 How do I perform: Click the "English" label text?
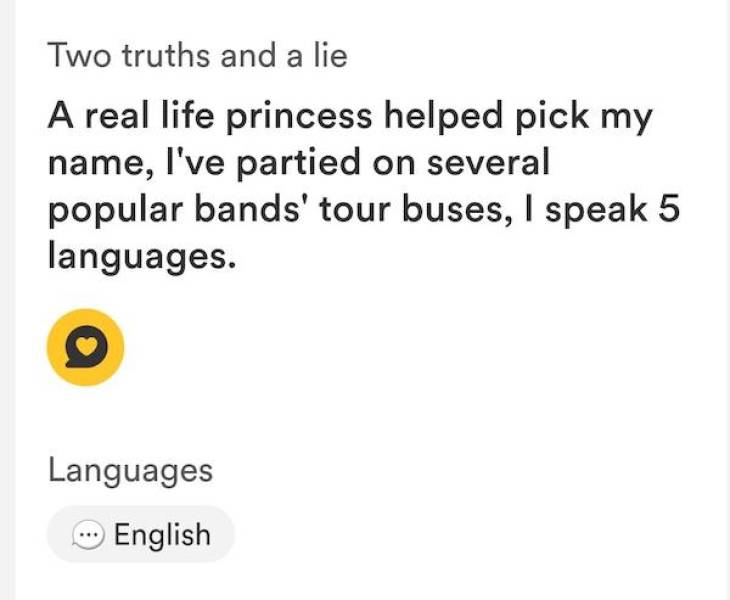[162, 535]
